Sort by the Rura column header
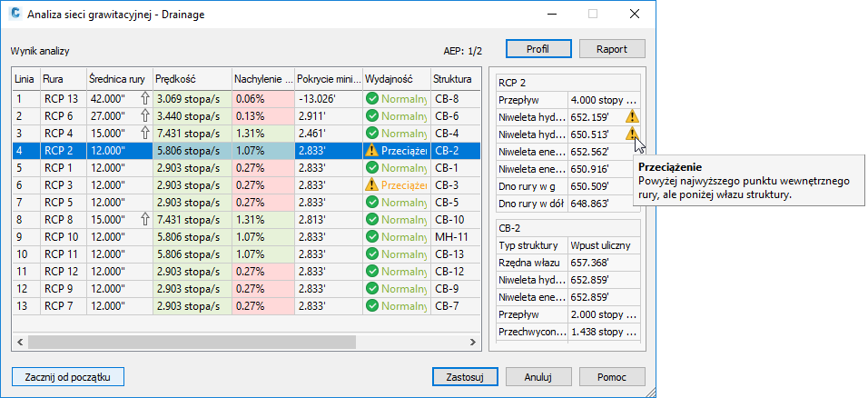The height and width of the screenshot is (398, 868). click(x=64, y=79)
